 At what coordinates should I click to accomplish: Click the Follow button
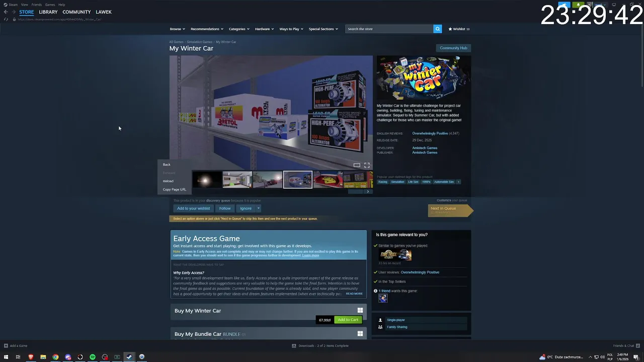pyautogui.click(x=225, y=208)
